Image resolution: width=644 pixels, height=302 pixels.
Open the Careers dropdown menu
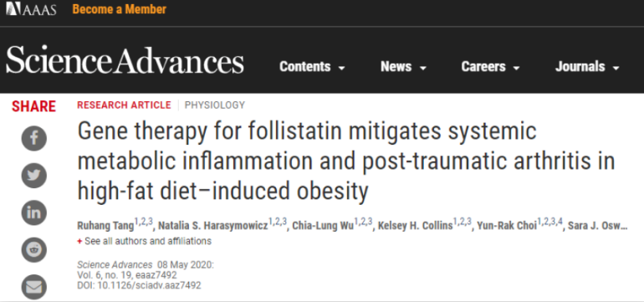pyautogui.click(x=490, y=67)
